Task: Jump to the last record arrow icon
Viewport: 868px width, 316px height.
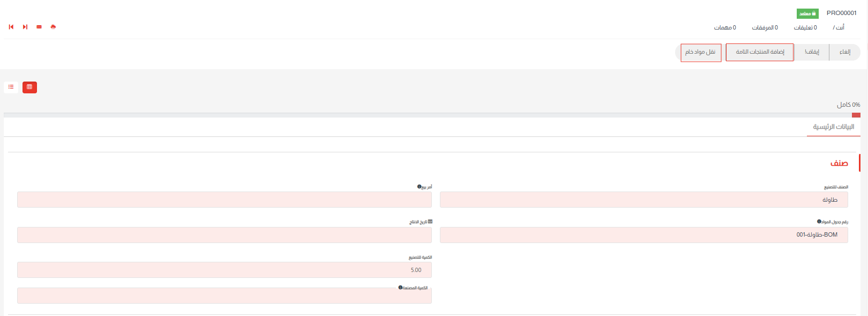Action: point(25,27)
